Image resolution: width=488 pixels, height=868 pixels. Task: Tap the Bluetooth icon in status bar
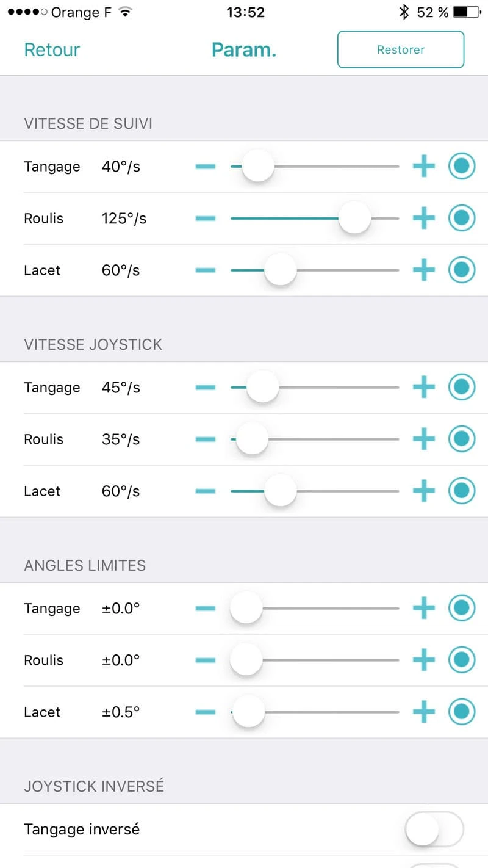tap(404, 12)
